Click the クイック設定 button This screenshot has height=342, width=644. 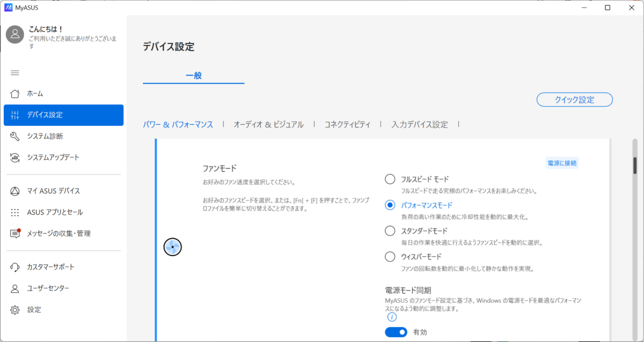click(575, 100)
